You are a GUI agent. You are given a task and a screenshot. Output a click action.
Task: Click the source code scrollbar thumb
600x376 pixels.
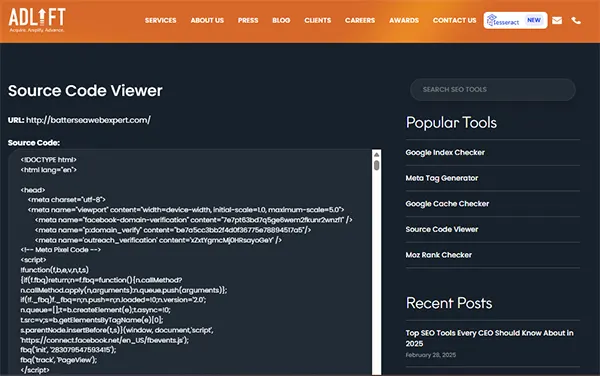pos(377,165)
